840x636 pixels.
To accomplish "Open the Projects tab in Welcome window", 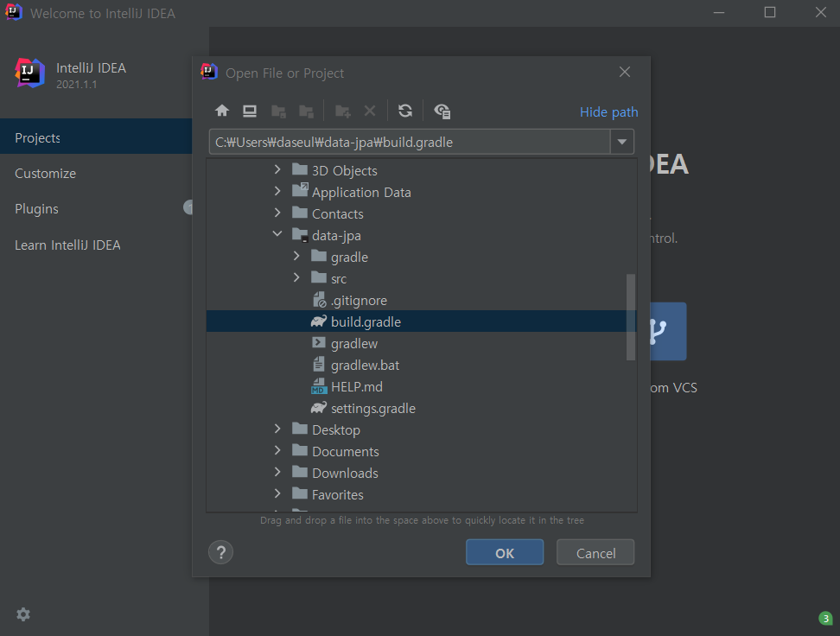I will click(x=96, y=137).
